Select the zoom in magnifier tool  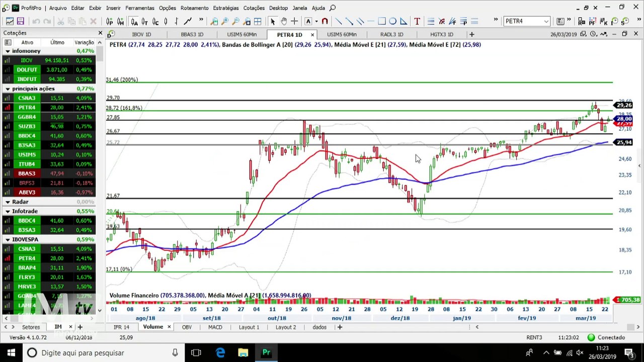225,21
